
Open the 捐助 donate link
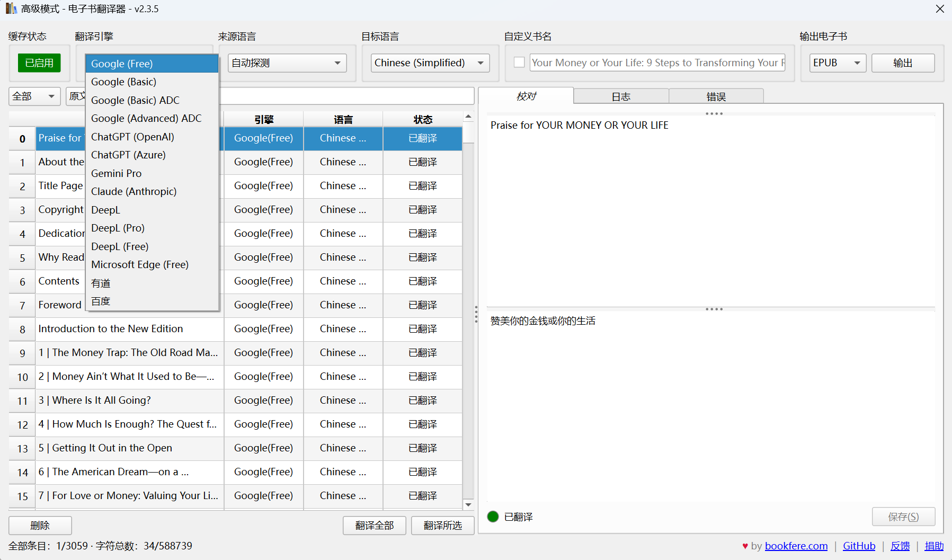click(x=934, y=546)
